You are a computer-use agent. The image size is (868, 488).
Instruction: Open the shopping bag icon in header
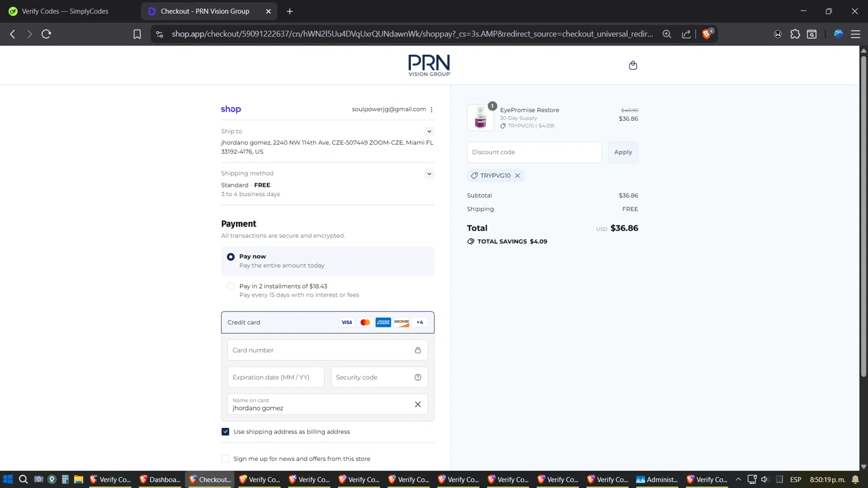coord(632,65)
